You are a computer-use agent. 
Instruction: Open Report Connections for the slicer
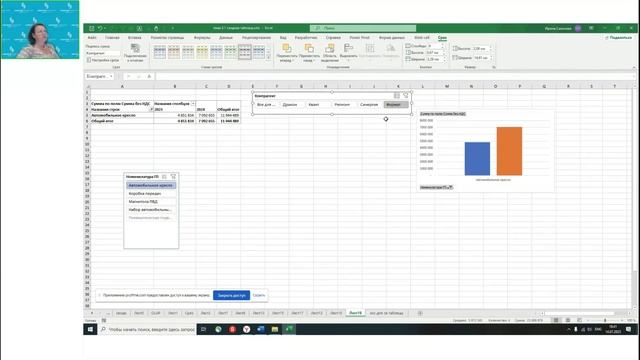135,53
